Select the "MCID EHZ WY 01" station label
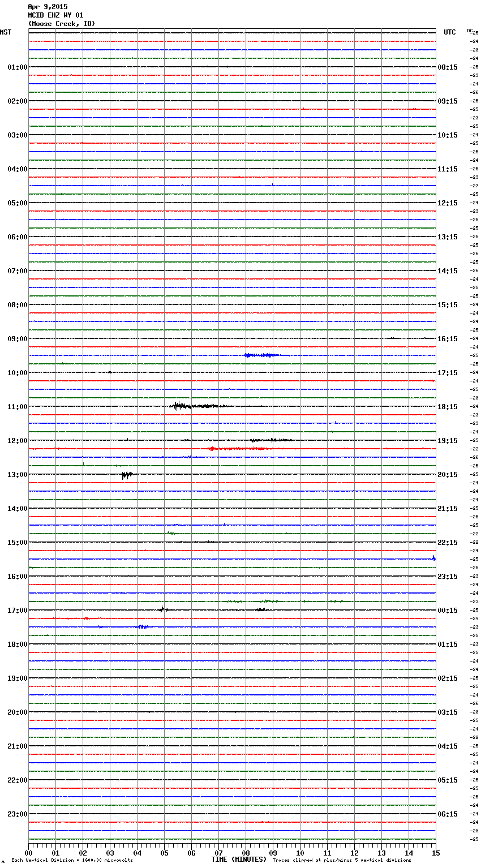 coord(55,15)
